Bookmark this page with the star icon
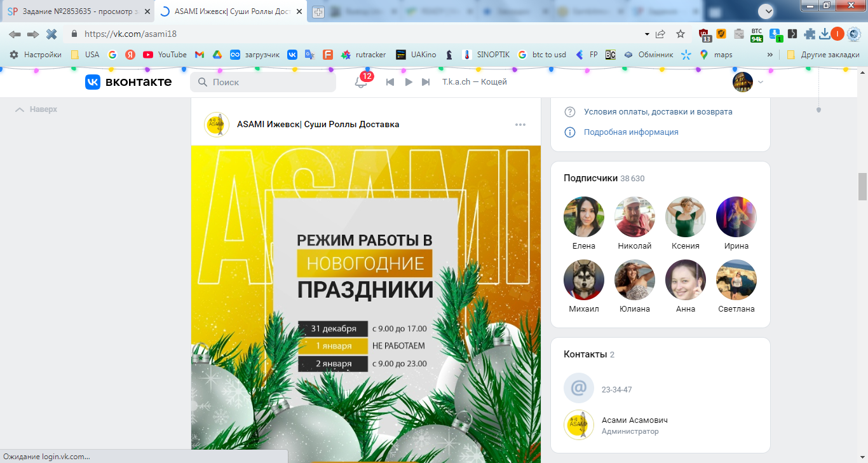The width and height of the screenshot is (868, 463). click(681, 34)
